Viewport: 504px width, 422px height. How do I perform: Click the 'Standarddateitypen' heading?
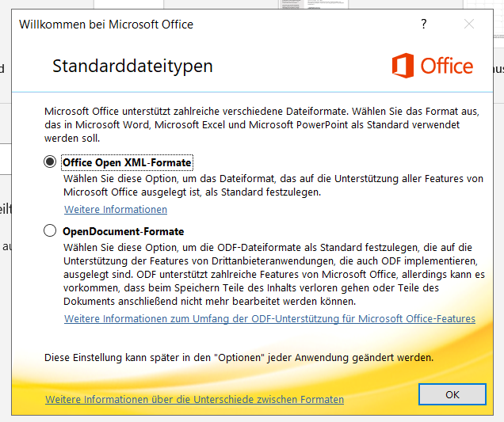pos(132,66)
